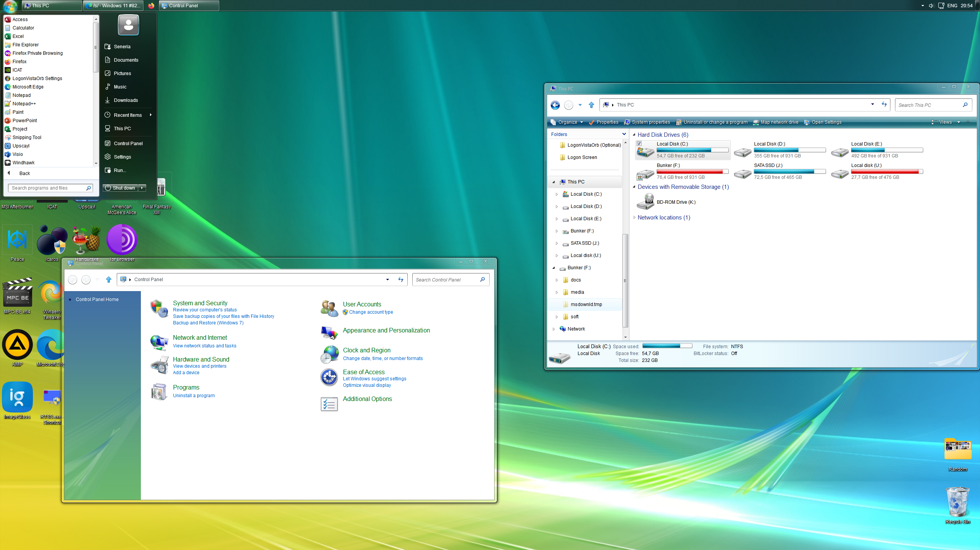Collapse the Hard Disk Drives group
Screen dimensions: 980x550
point(634,135)
